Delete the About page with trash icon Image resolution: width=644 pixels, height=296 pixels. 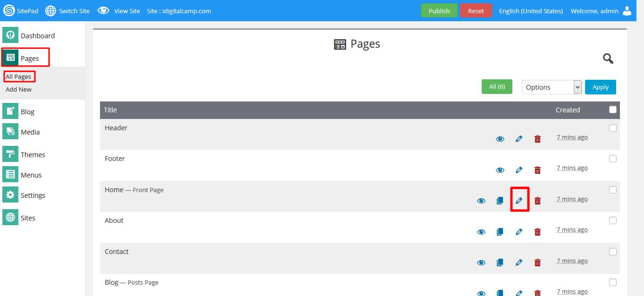pos(537,232)
